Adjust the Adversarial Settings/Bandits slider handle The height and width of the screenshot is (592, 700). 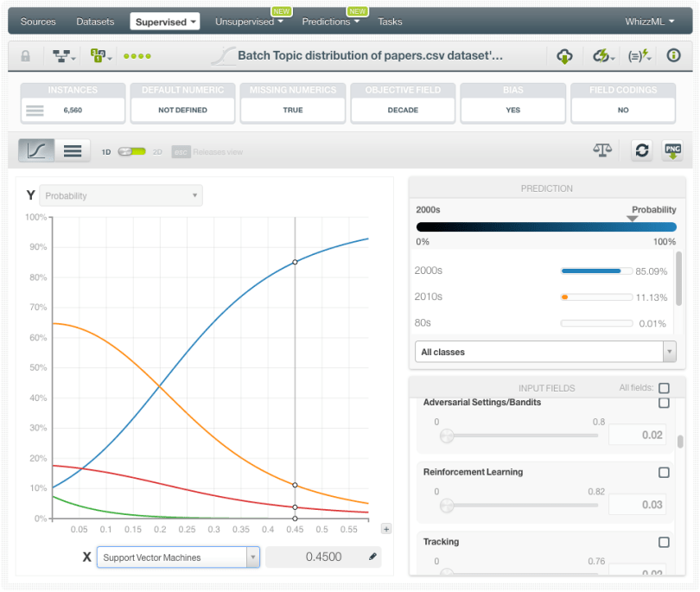(447, 436)
